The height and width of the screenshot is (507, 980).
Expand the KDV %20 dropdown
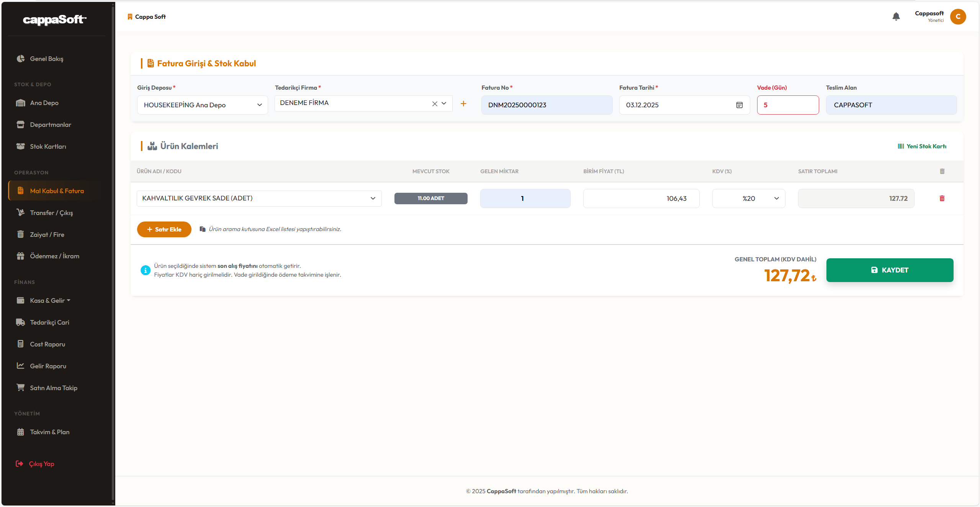748,199
